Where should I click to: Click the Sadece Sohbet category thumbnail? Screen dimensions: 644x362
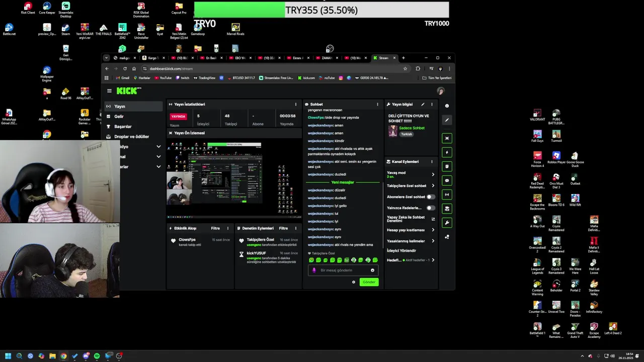392,131
